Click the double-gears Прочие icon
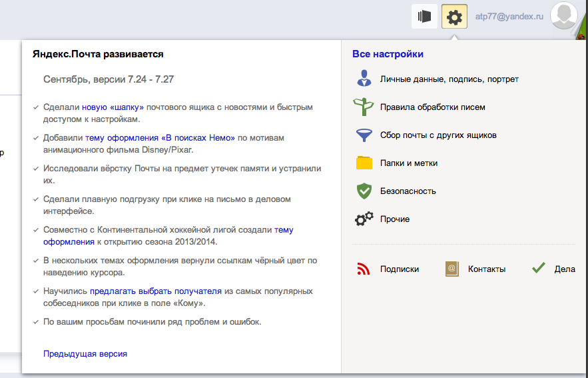The height and width of the screenshot is (378, 588). [364, 219]
